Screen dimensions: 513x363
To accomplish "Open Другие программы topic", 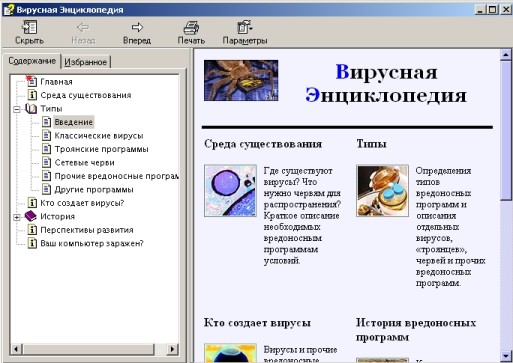I will pos(94,190).
